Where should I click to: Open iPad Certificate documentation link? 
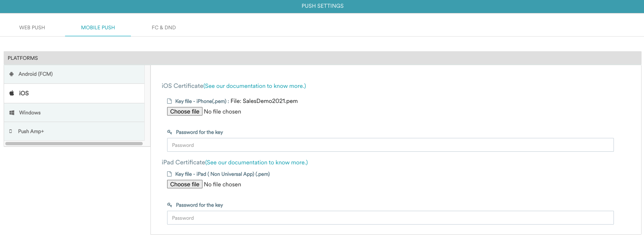click(257, 162)
